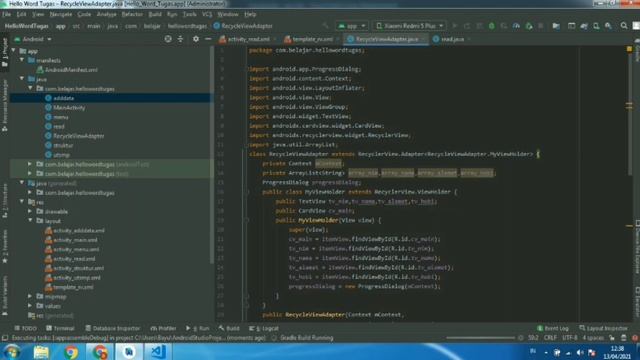Open Google Chrome from the taskbar
This screenshot has width=640, height=360.
click(71, 352)
